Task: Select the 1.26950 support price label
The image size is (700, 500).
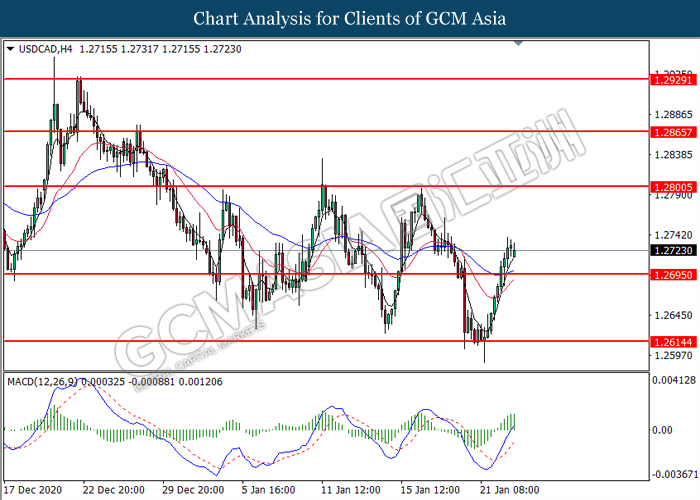Action: [x=671, y=274]
